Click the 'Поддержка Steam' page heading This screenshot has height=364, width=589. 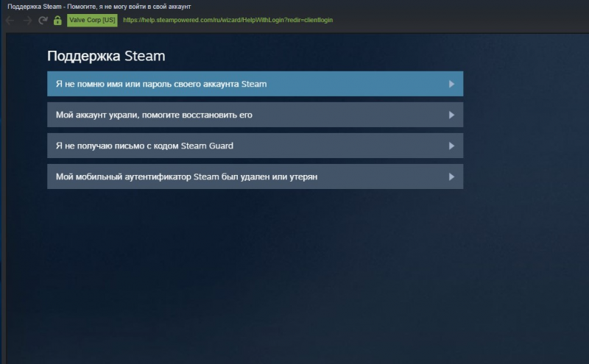[x=106, y=56]
